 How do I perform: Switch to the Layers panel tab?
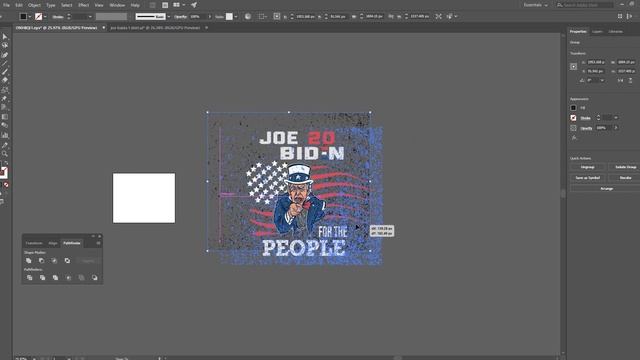pos(597,31)
